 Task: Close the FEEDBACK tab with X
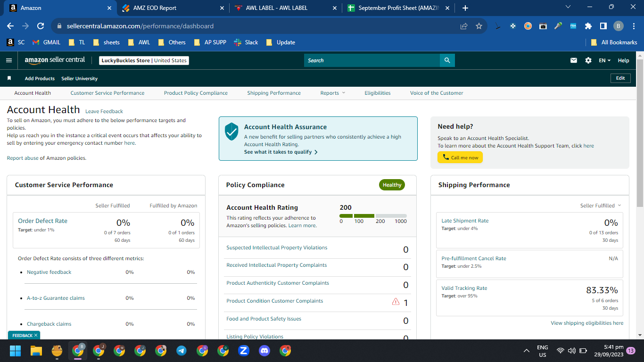tap(36, 336)
